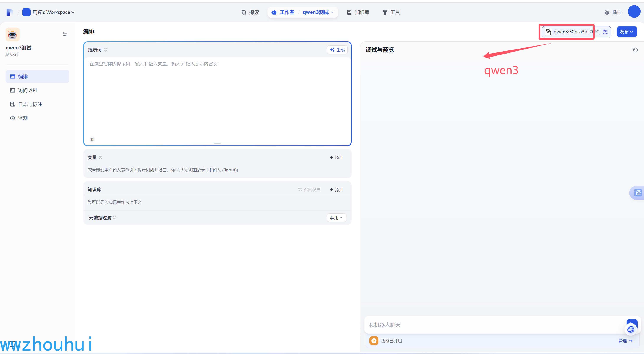Screen dimensions: 644x354
Task: Open app settings icon beside robot avatar
Action: tap(65, 34)
